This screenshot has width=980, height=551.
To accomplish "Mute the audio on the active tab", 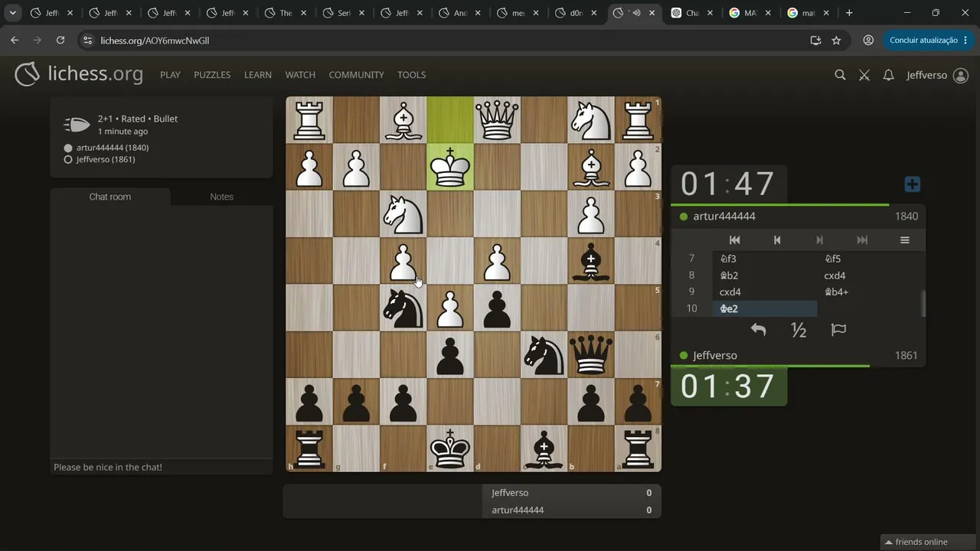I will tap(635, 13).
